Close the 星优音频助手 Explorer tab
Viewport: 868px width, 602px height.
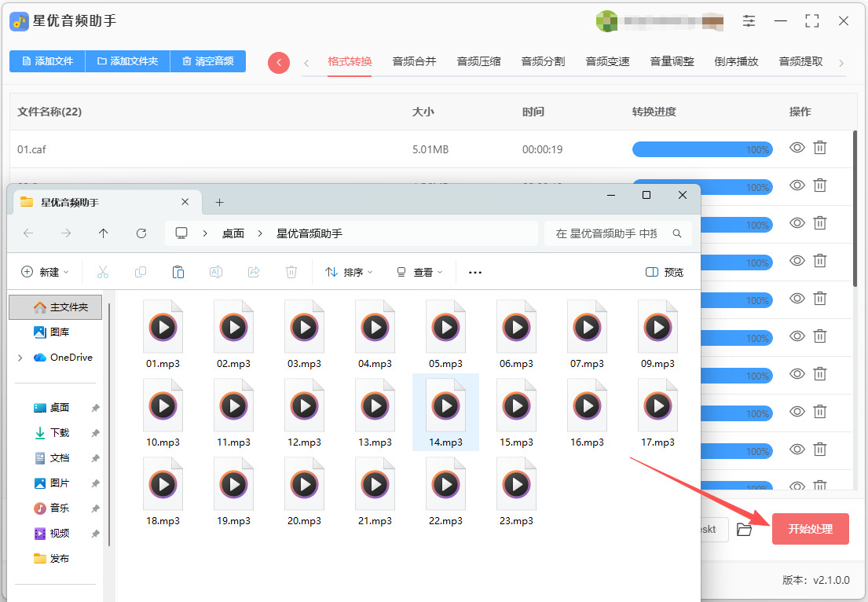[185, 202]
